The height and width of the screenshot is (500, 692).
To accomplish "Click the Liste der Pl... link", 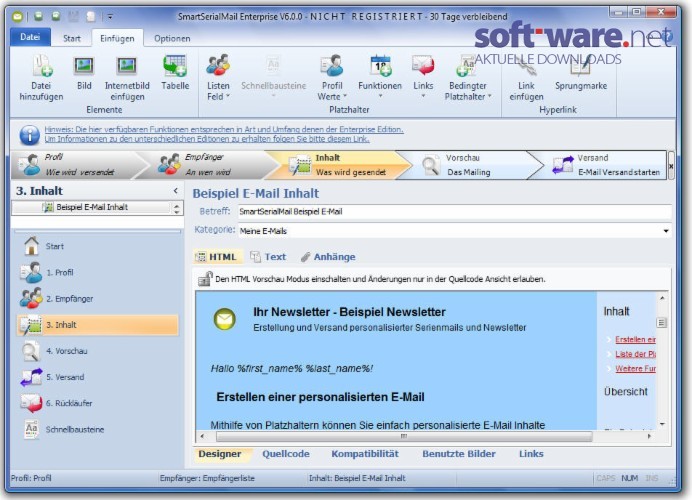I will click(x=636, y=354).
